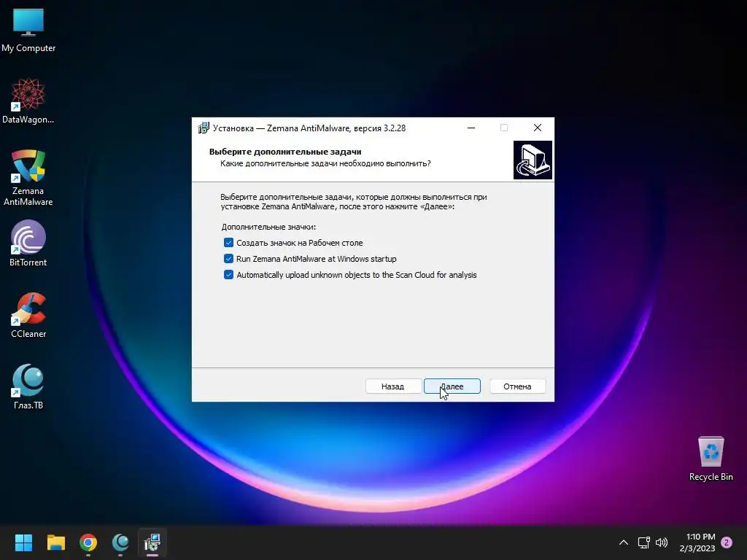
Task: Open Zemana AntiMalware desktop shortcut
Action: [x=28, y=178]
